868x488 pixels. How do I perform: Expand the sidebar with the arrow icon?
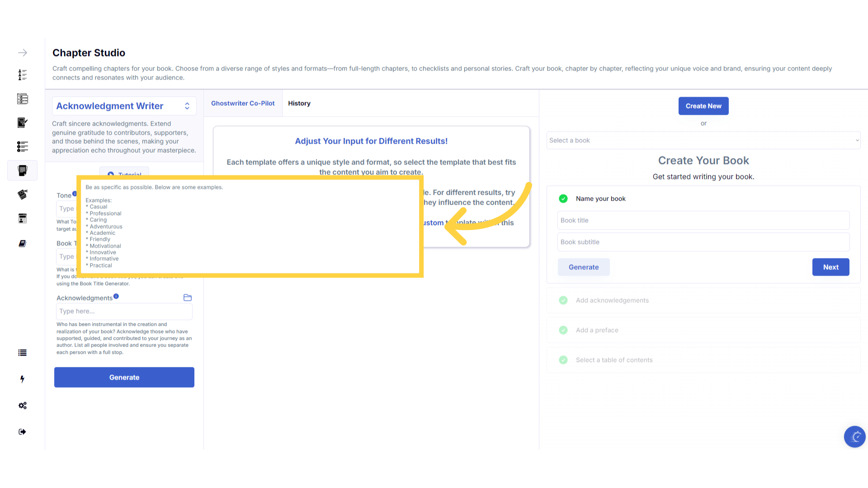click(23, 53)
